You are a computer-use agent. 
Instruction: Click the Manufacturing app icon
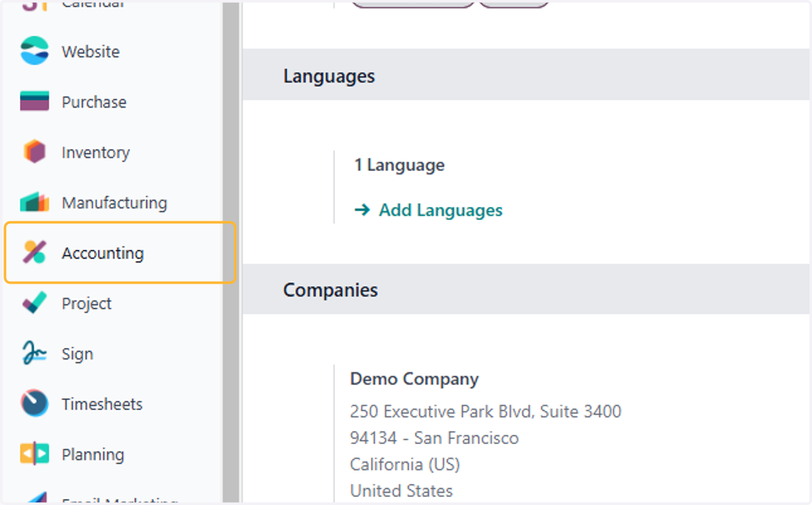point(35,202)
